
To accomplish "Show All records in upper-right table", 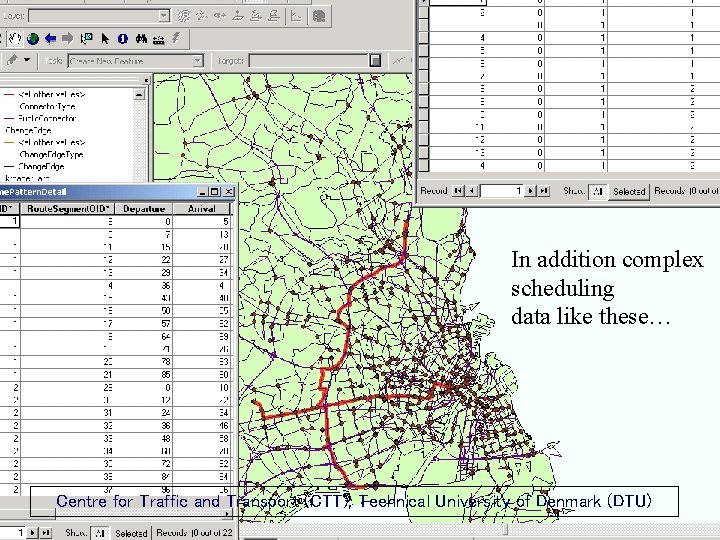I will tap(598, 191).
